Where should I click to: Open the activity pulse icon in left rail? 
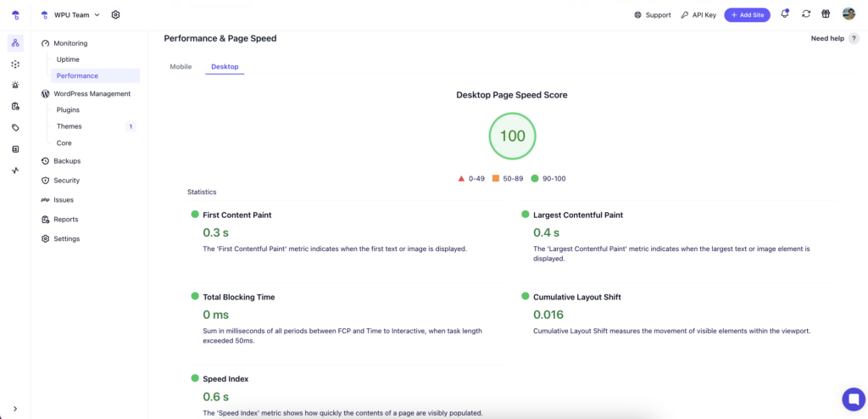(x=15, y=170)
